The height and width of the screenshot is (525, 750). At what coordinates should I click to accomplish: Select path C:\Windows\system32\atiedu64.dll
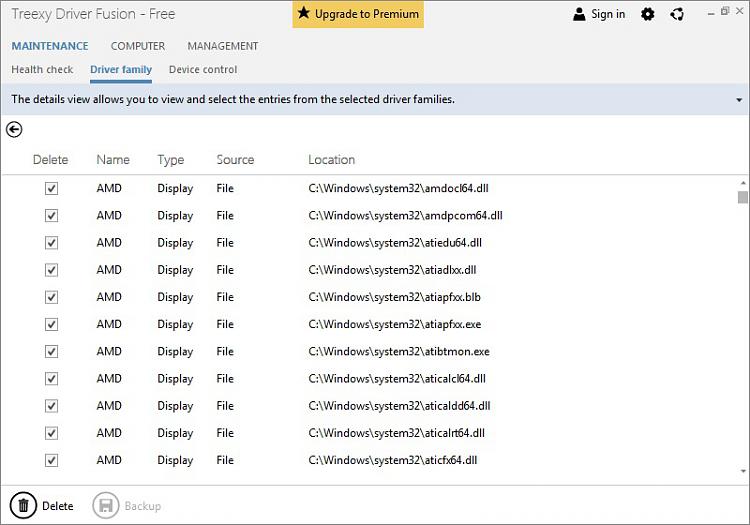[395, 243]
